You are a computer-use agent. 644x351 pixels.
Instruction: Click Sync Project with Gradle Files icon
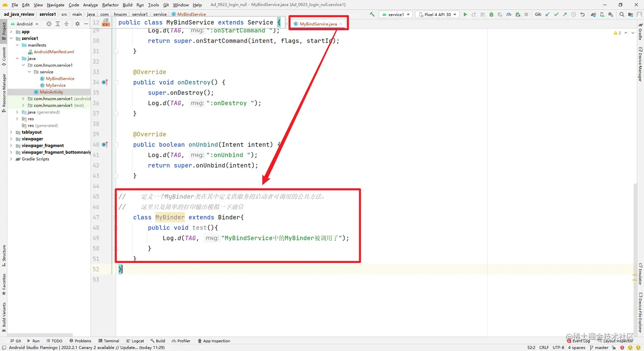pyautogui.click(x=593, y=14)
